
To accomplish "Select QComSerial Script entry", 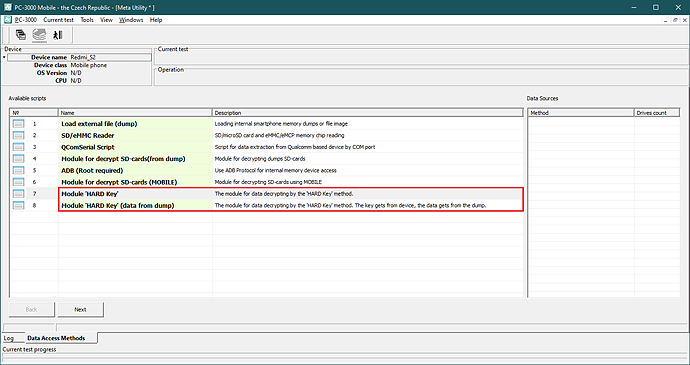I will [x=88, y=147].
